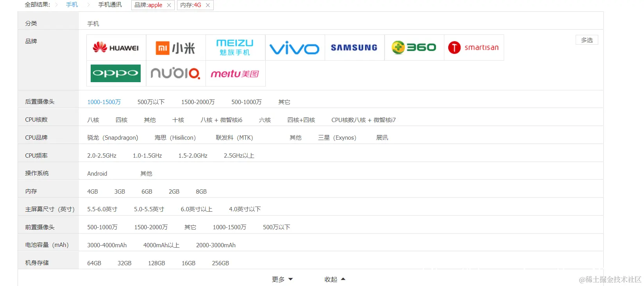Select 展讯 CPU brand
The height and width of the screenshot is (286, 644).
click(382, 138)
